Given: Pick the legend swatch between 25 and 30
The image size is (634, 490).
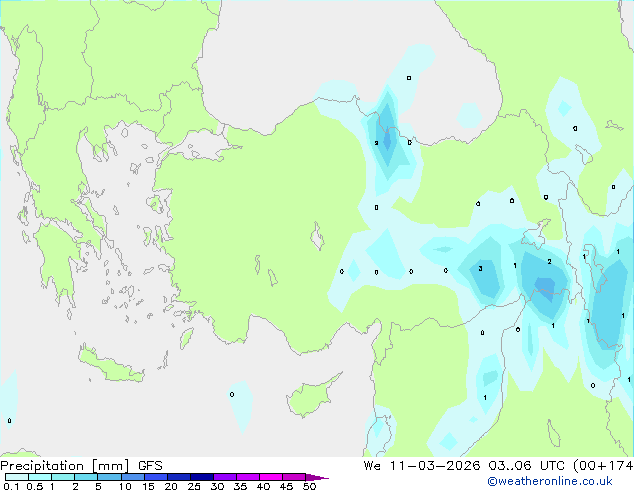Looking at the screenshot, I should pyautogui.click(x=202, y=477).
